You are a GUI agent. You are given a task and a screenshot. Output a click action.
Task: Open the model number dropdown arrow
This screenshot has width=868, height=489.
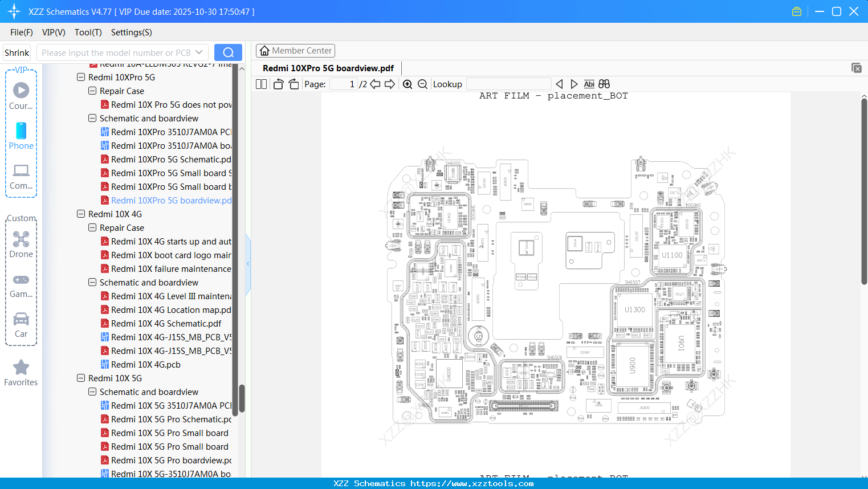(x=199, y=52)
